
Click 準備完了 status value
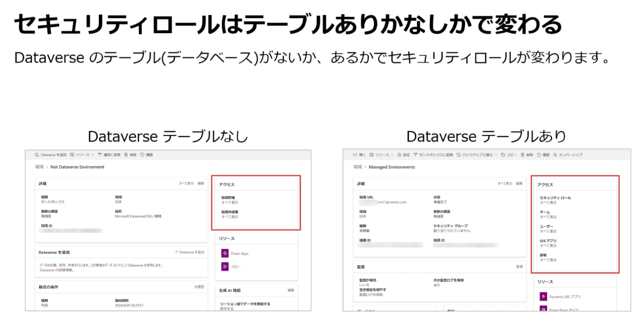(440, 202)
